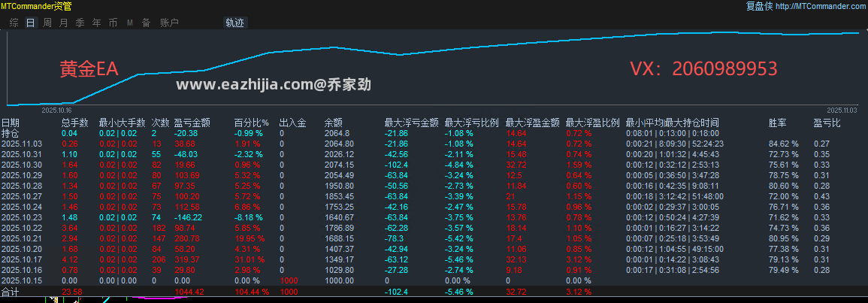Click the 206 trade count cell
The height and width of the screenshot is (303, 868).
(159, 259)
